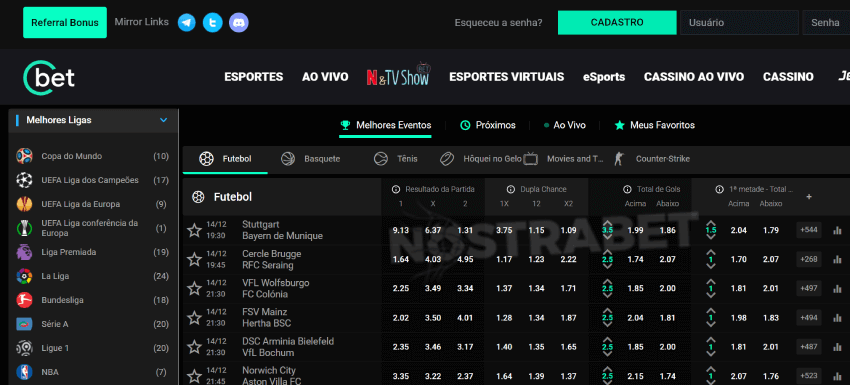Expand +497 markets for VFL Wolfsburgo match
Viewport: 850px width, 385px height.
coord(809,288)
